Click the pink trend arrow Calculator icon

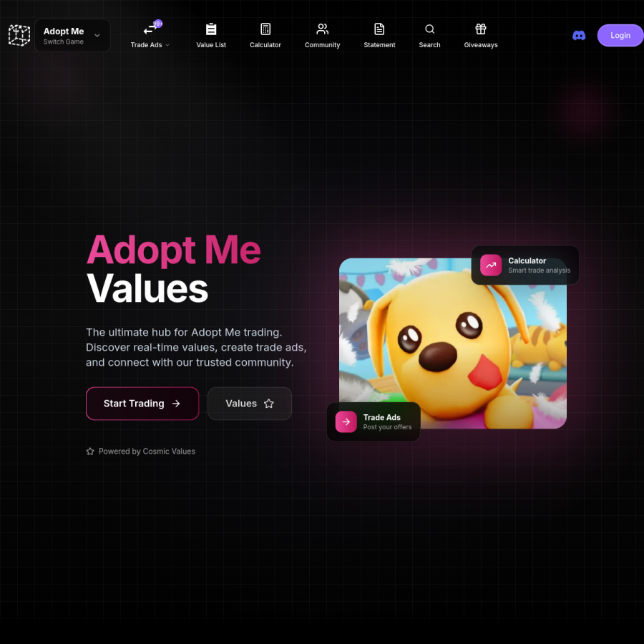point(491,265)
